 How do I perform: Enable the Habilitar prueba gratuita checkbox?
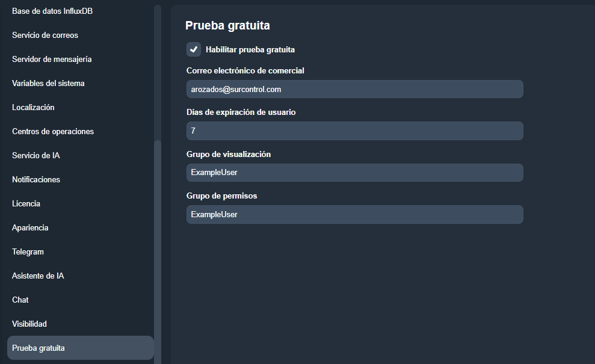point(193,49)
